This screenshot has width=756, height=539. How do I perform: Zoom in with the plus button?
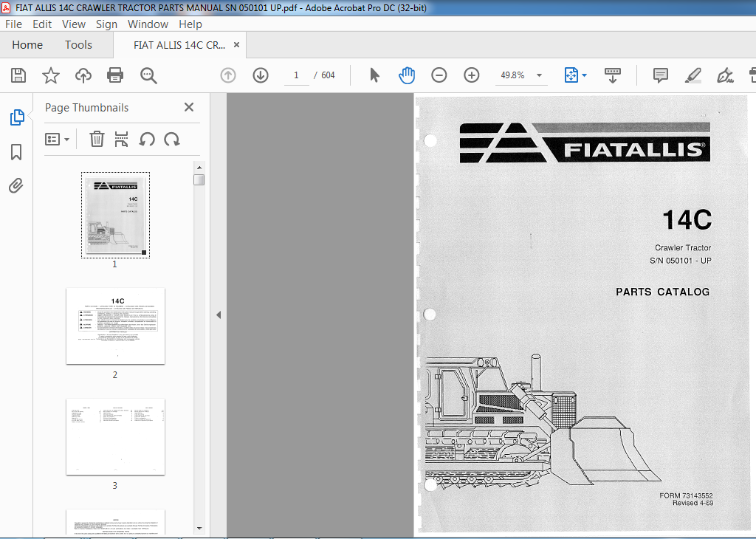coord(472,75)
